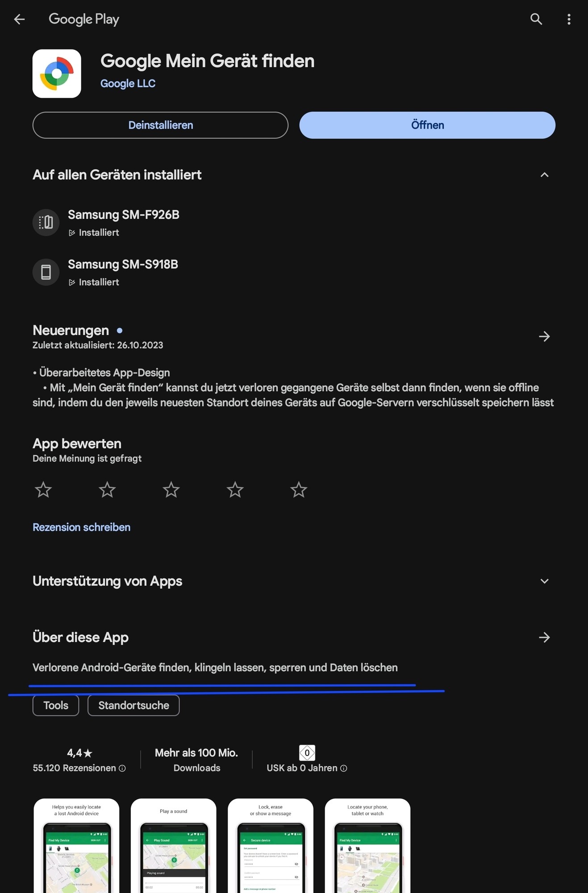The height and width of the screenshot is (893, 588).
Task: Tap the info icon next to Rezensionen
Action: pyautogui.click(x=122, y=768)
